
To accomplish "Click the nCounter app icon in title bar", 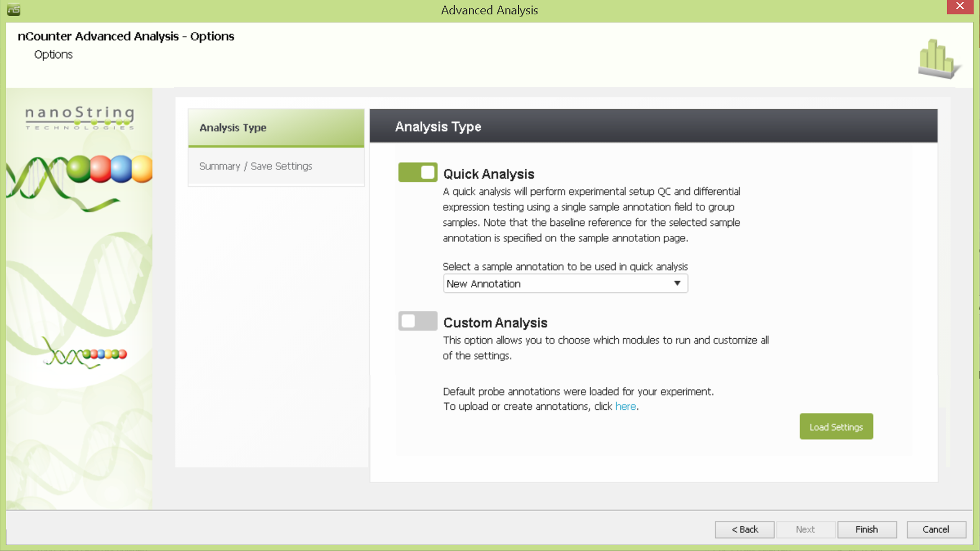I will (14, 9).
